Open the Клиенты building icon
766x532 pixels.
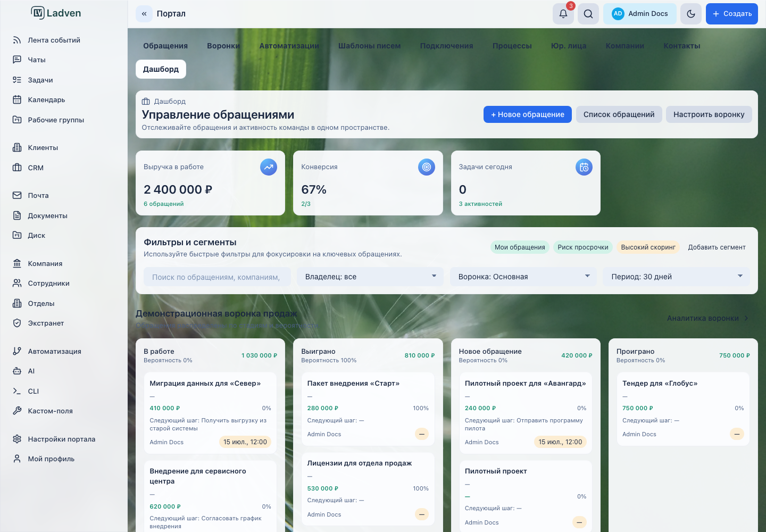17,147
